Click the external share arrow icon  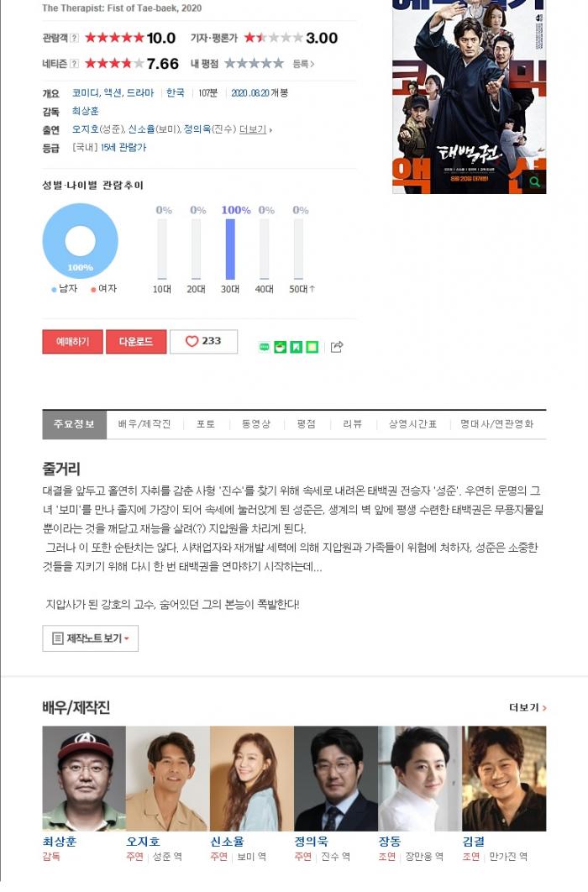[337, 346]
